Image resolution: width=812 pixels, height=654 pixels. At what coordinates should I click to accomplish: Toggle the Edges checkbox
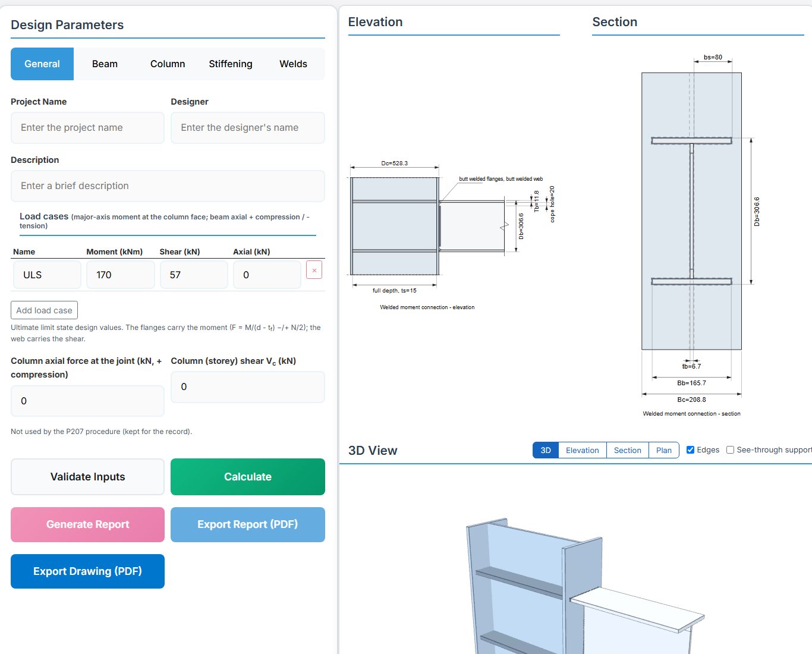(690, 450)
